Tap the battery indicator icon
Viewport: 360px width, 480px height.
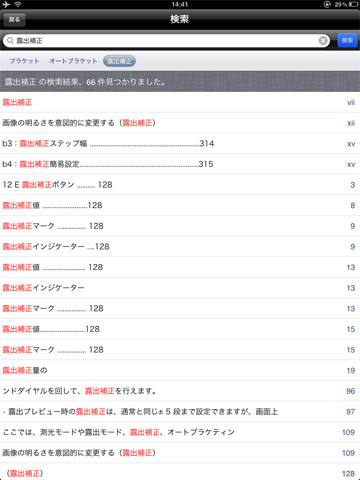click(353, 5)
